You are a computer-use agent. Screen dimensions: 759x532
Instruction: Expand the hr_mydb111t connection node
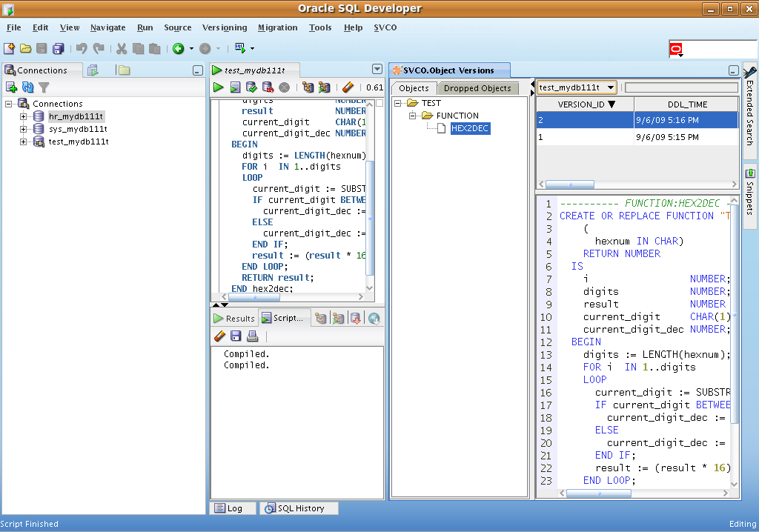(x=23, y=117)
